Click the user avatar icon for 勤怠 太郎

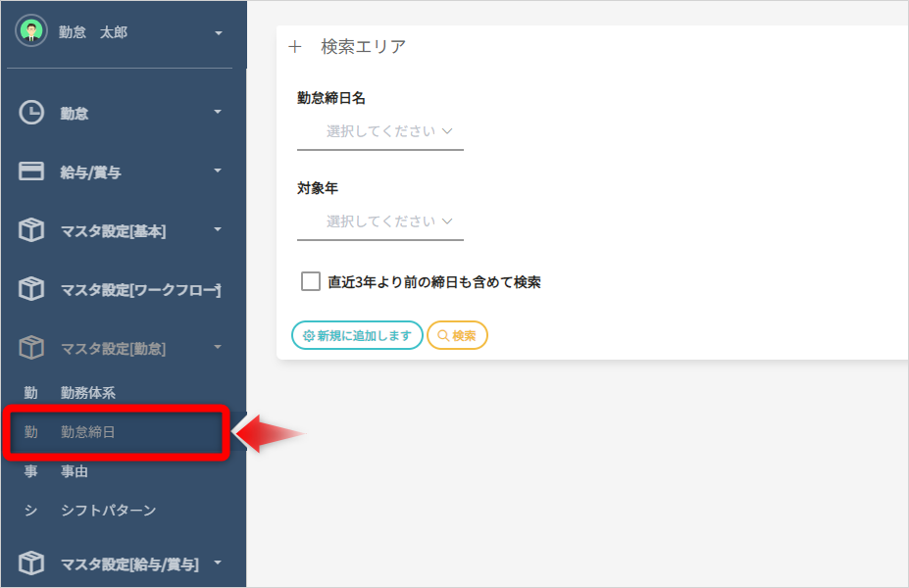click(x=31, y=31)
